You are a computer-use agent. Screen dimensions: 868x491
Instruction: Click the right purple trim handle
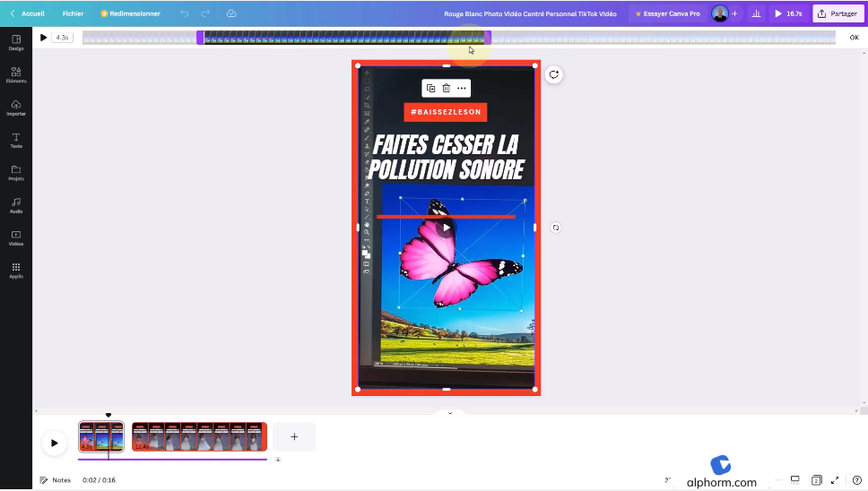488,38
